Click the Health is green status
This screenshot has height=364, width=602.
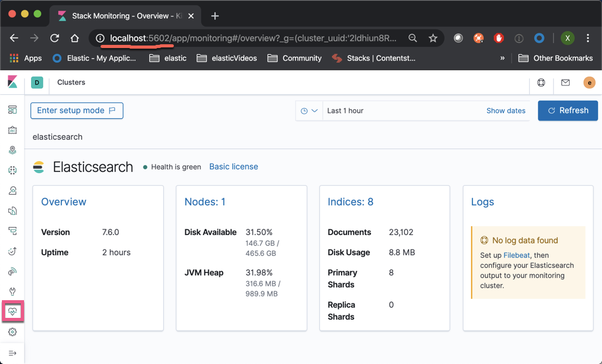point(172,167)
